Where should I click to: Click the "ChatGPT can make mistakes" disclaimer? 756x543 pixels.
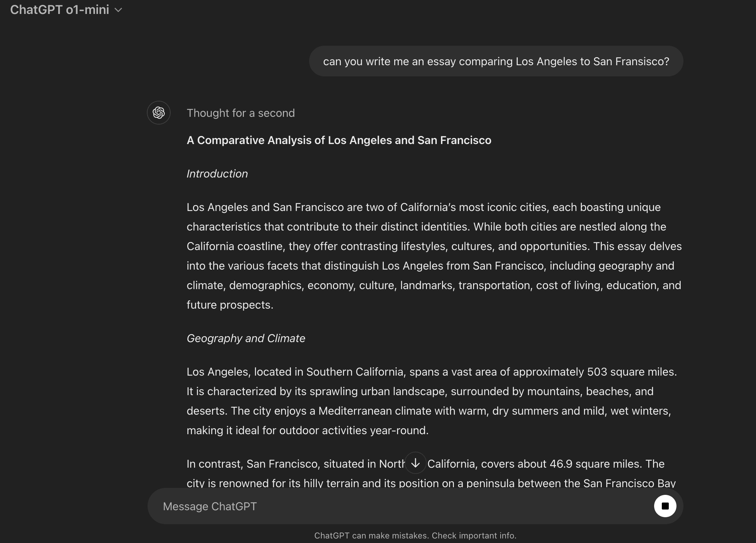[415, 536]
